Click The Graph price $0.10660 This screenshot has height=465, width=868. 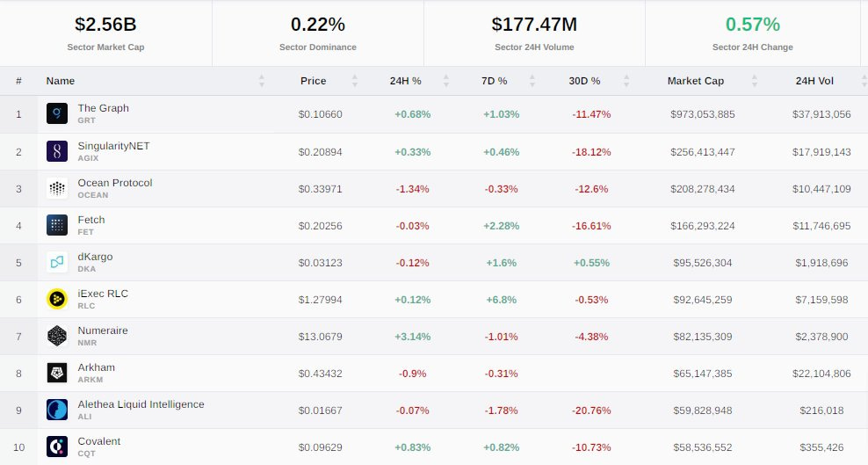point(320,114)
